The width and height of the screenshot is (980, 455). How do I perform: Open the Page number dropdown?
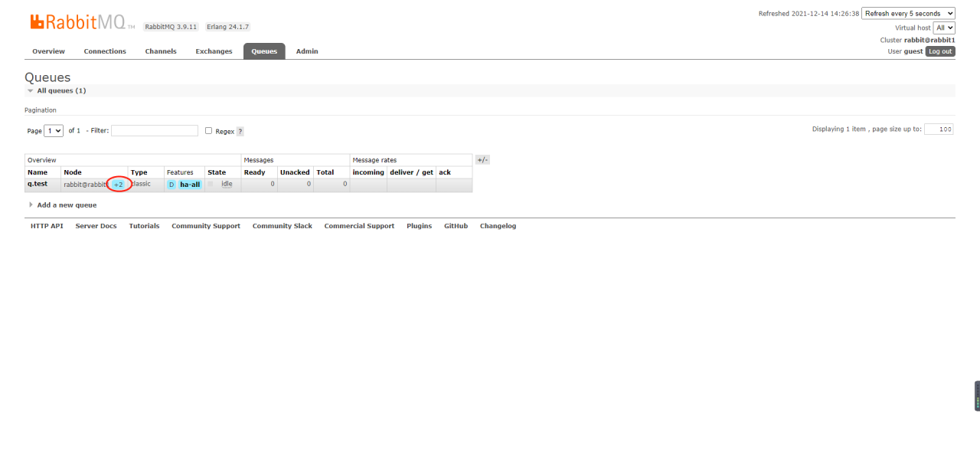click(54, 131)
